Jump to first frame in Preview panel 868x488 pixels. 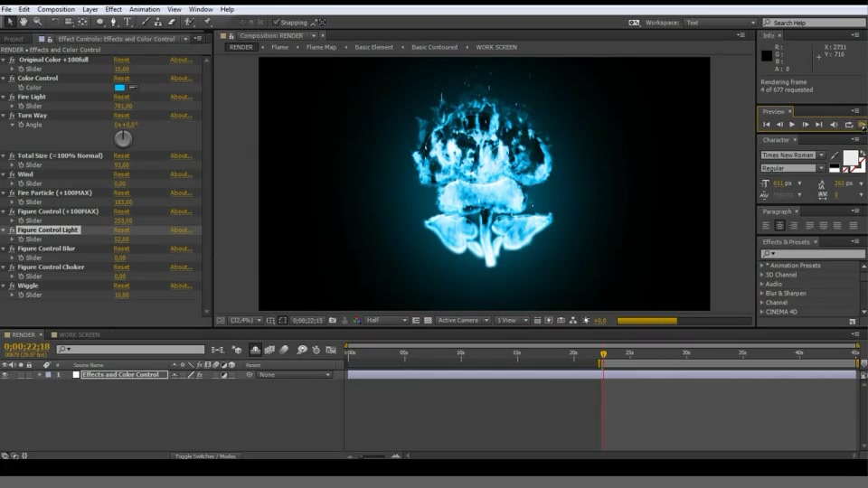766,125
